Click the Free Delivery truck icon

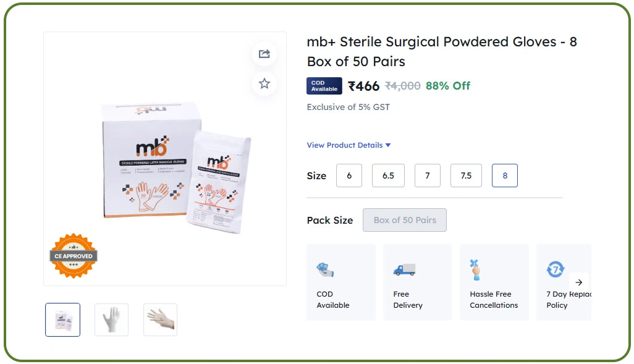pos(404,270)
